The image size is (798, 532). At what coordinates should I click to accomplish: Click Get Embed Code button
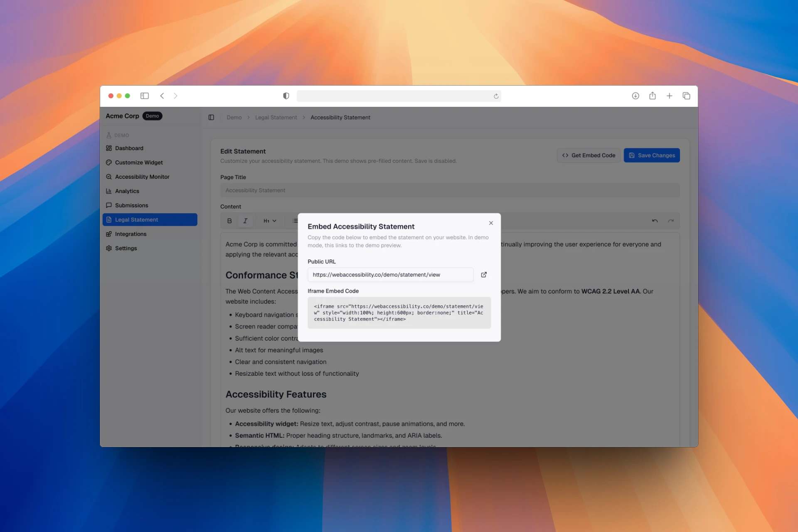click(589, 155)
